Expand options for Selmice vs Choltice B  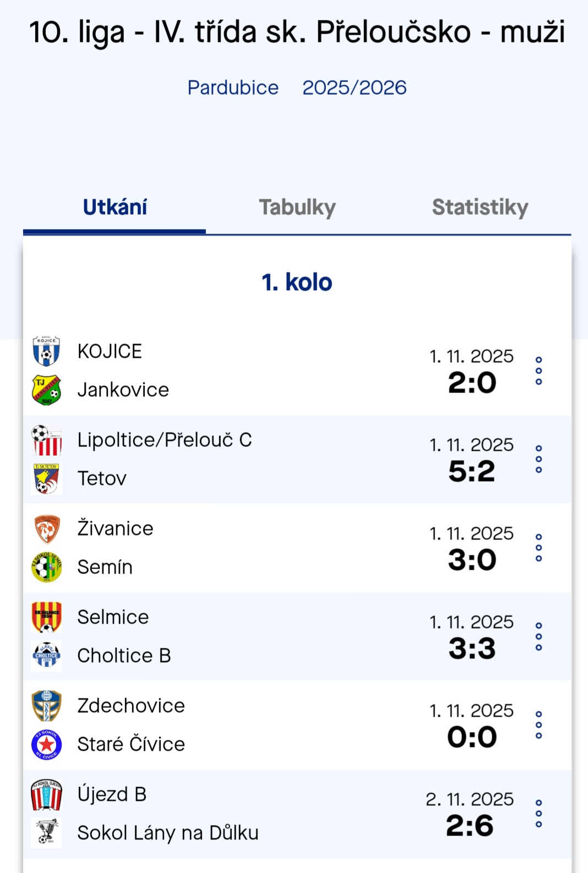(x=538, y=636)
